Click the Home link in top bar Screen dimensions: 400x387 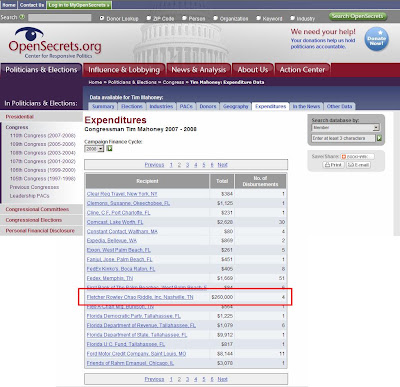(x=9, y=5)
